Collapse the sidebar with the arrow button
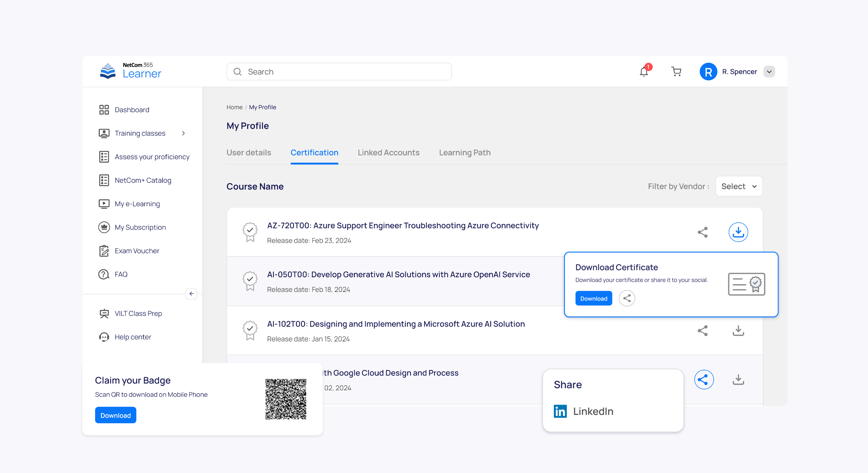The width and height of the screenshot is (868, 473). (x=191, y=294)
